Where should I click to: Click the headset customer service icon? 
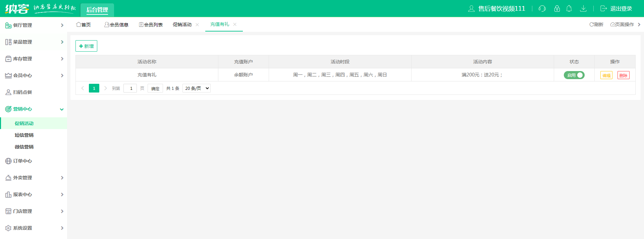[x=542, y=9]
